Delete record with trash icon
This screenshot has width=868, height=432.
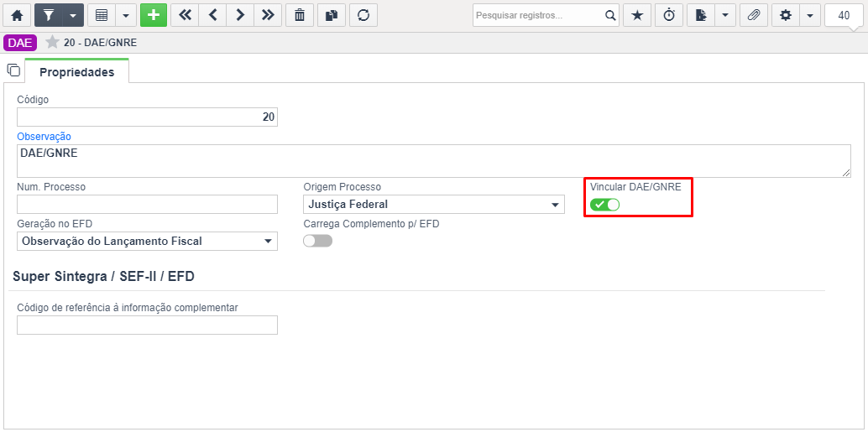tap(300, 15)
